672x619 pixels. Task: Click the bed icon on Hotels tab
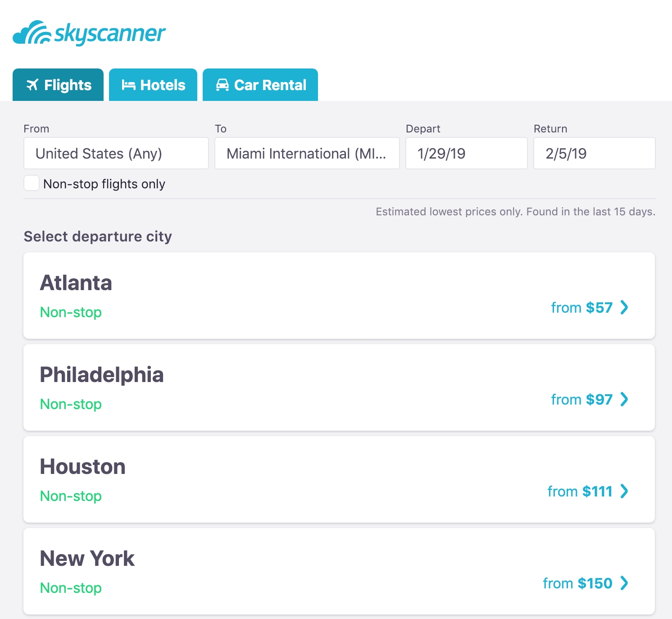point(128,85)
